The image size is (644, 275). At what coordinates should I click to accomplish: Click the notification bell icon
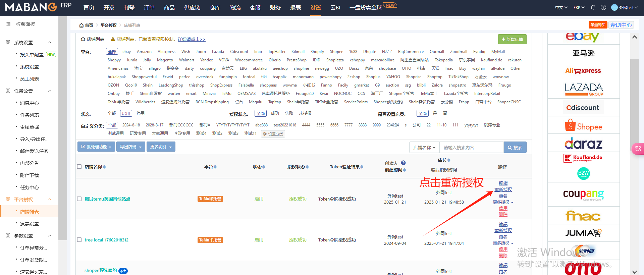tap(593, 7)
